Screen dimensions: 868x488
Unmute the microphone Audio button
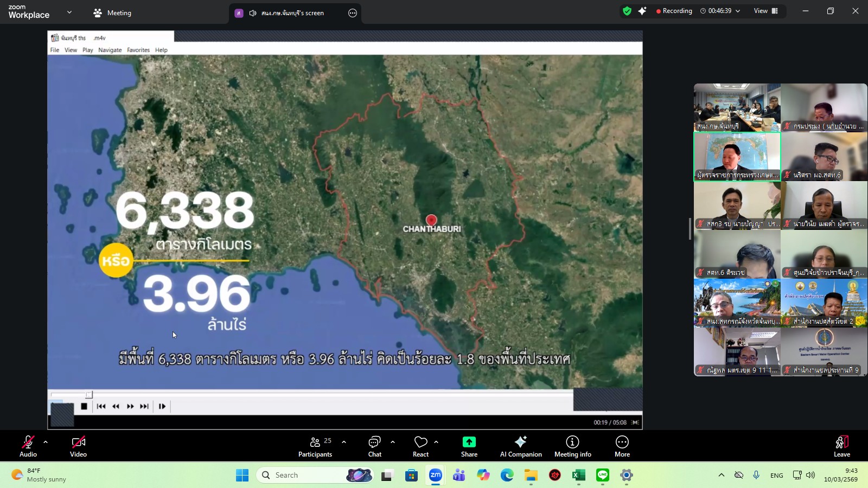pyautogui.click(x=28, y=446)
